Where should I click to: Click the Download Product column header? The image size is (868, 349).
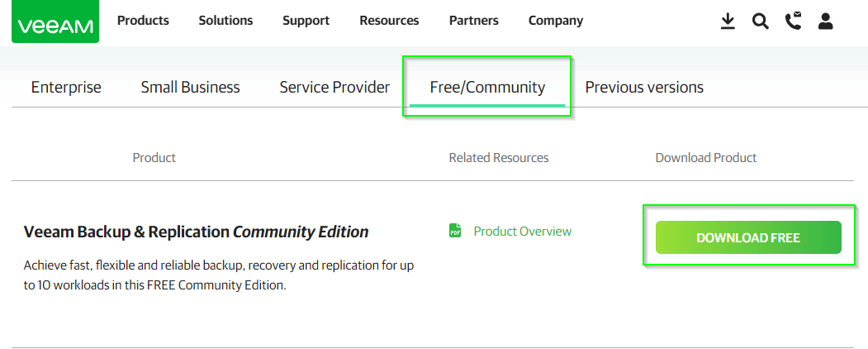(x=706, y=158)
